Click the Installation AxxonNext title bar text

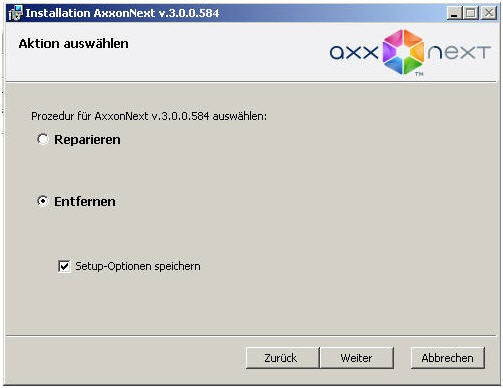point(122,13)
